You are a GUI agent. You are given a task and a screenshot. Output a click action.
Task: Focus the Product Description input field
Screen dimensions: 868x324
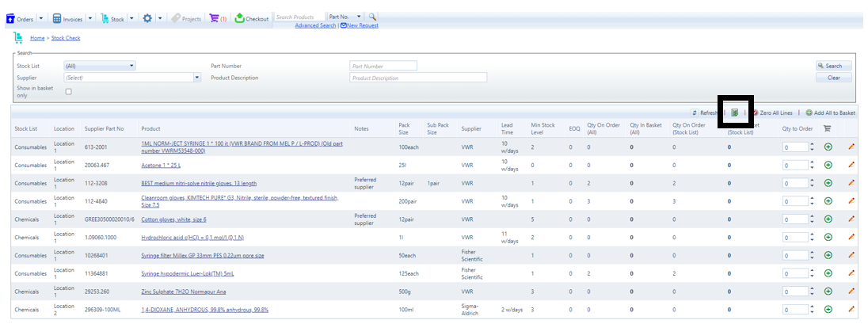(x=418, y=78)
